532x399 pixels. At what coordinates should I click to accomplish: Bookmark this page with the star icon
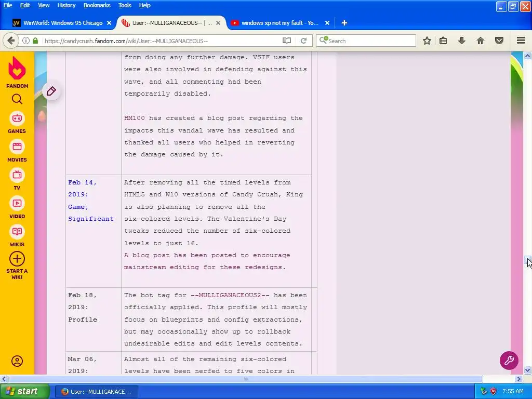click(427, 41)
